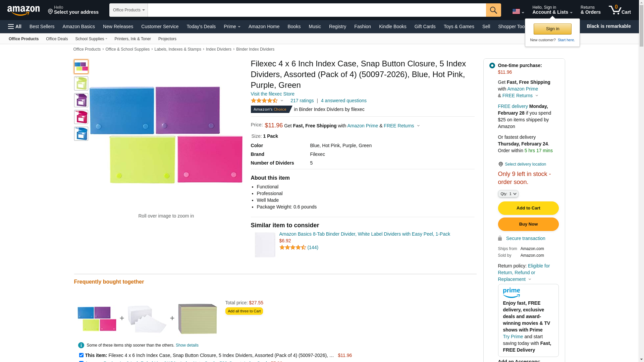Screen dimensions: 644x362
Task: Click inside the search text field
Action: click(x=316, y=10)
